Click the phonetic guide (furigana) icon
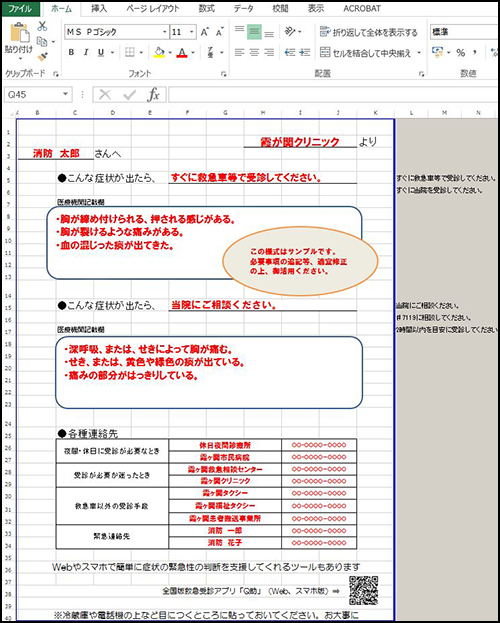 (211, 52)
